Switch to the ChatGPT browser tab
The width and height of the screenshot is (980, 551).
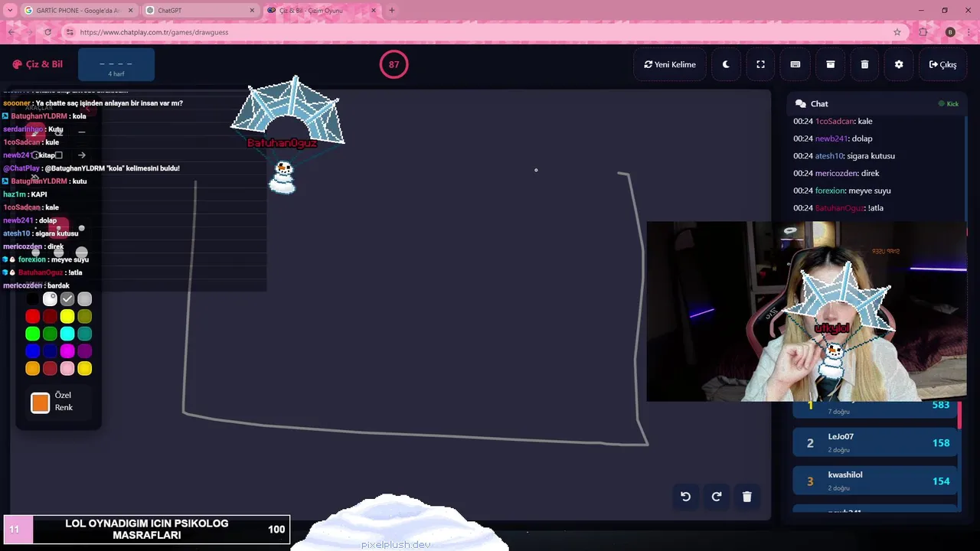199,11
